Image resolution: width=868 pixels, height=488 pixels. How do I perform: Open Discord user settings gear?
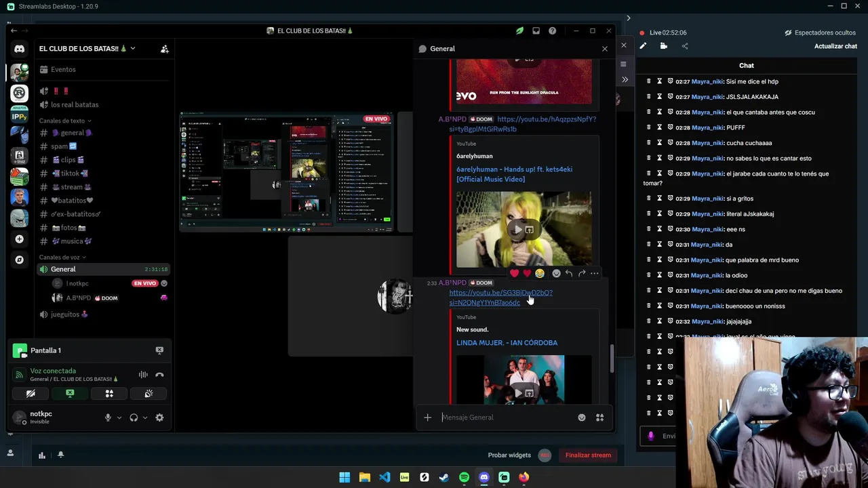pos(159,418)
